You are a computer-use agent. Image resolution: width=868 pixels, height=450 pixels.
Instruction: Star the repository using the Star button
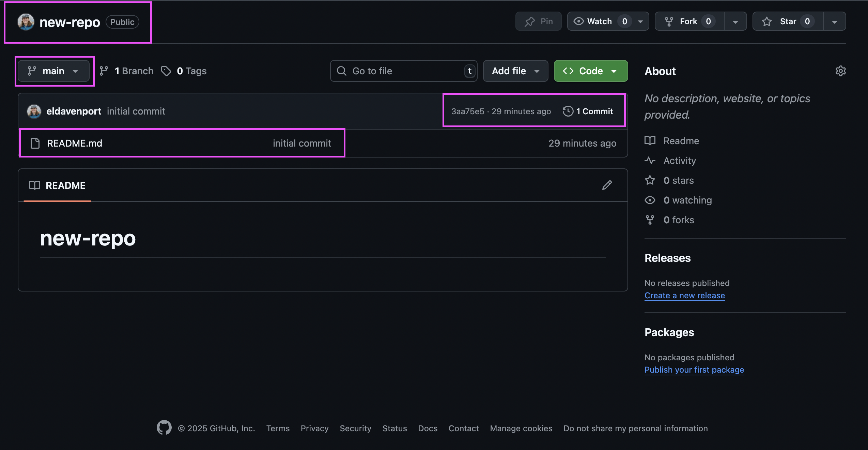[x=788, y=21]
